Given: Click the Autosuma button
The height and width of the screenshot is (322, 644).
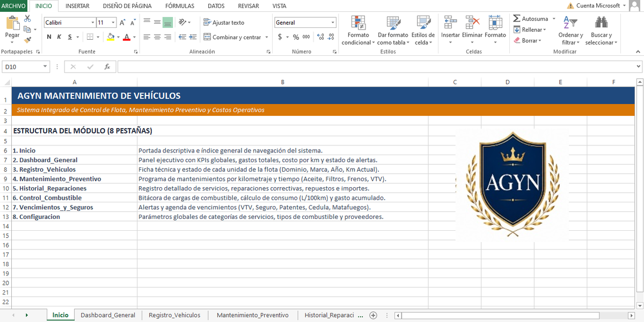Looking at the screenshot, I should tap(530, 19).
